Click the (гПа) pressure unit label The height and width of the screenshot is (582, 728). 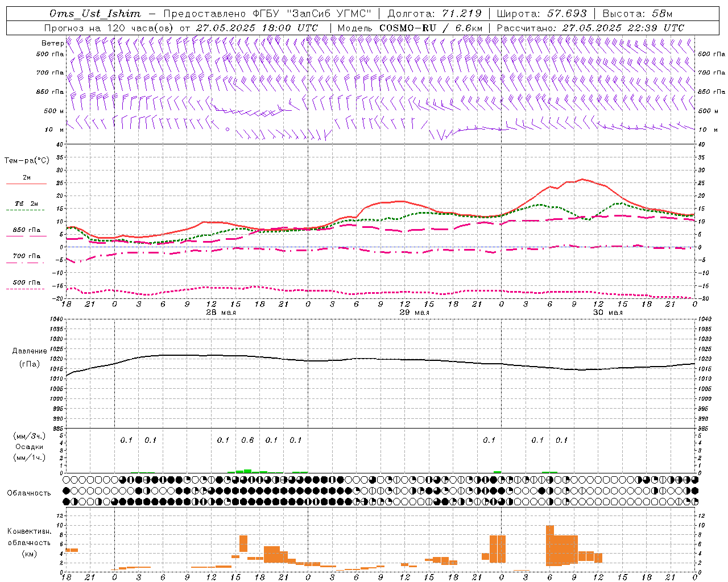(30, 364)
